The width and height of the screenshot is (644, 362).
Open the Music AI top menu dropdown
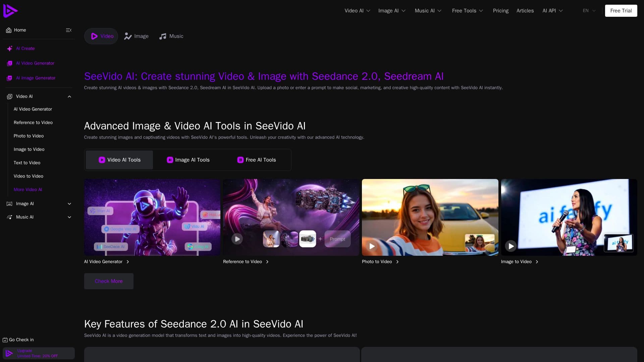(428, 11)
